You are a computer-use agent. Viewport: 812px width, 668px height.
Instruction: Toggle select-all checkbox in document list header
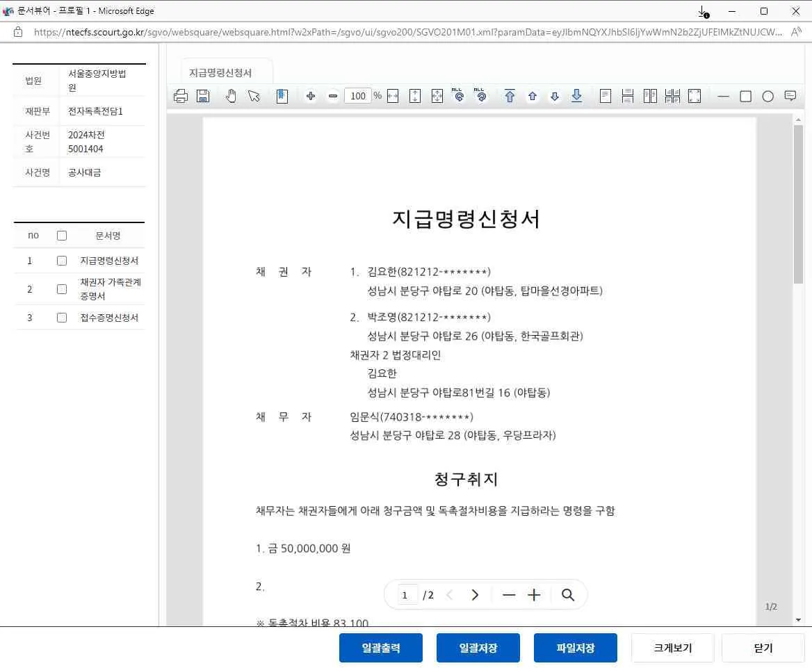coord(62,236)
